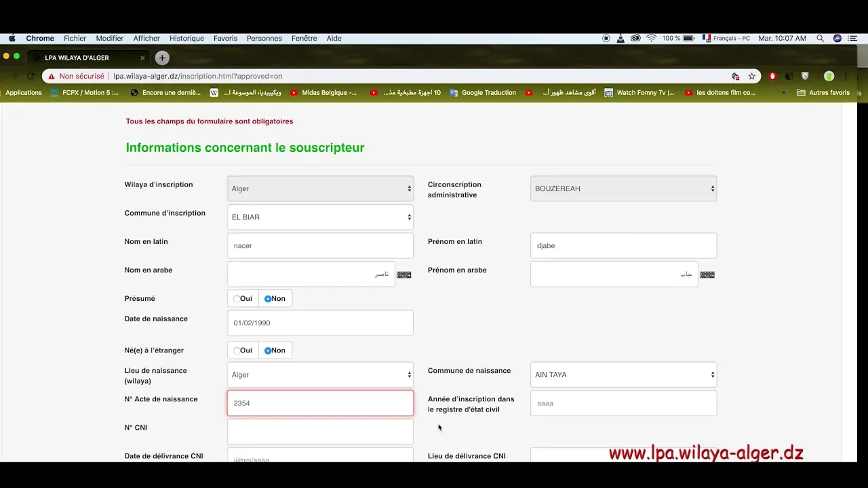868x488 pixels.
Task: Click the N° CNI input field
Action: pos(320,432)
